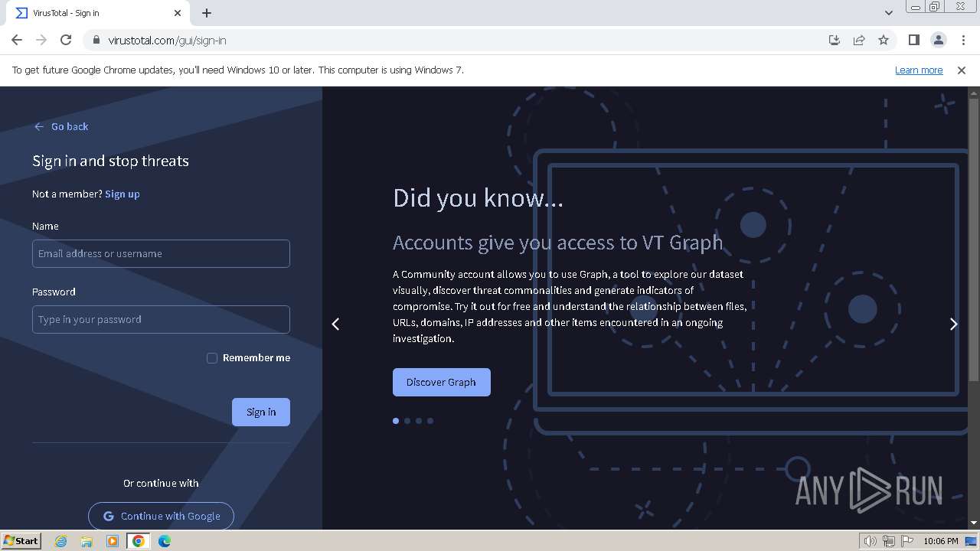The width and height of the screenshot is (980, 551).
Task: Show previous carousel slide
Action: tap(335, 324)
